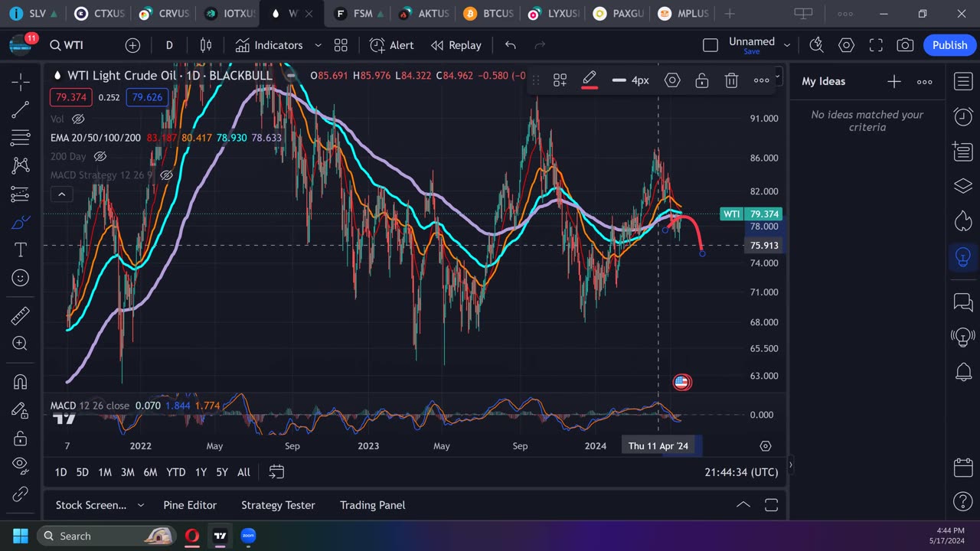Image resolution: width=980 pixels, height=551 pixels.
Task: Show the hidden MACD Strategy indicator
Action: point(166,175)
